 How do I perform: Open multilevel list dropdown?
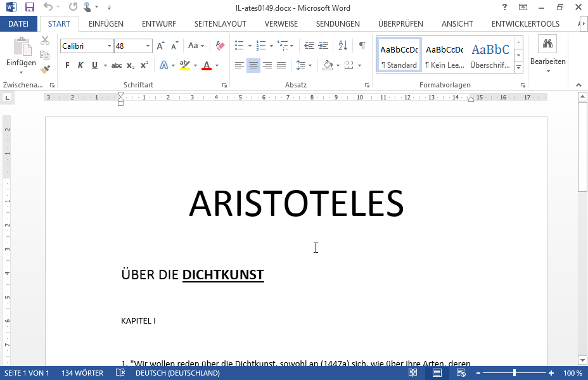291,46
